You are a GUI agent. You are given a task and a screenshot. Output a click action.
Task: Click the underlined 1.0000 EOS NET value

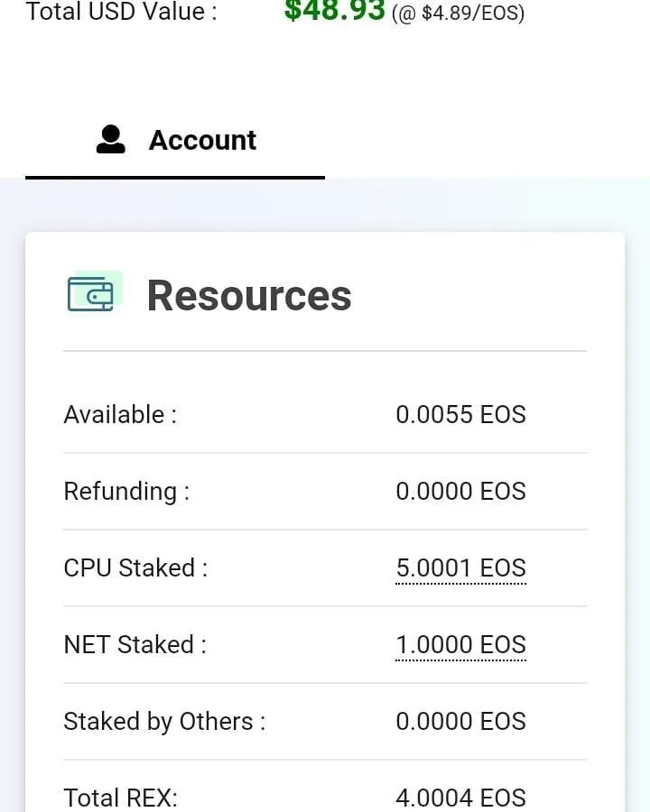pos(460,645)
